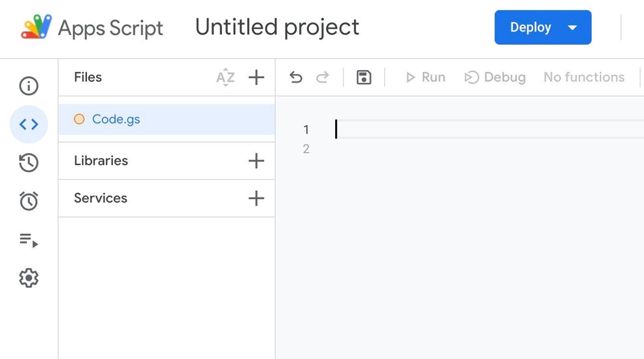
Task: Add a new file with plus icon
Action: tap(256, 78)
